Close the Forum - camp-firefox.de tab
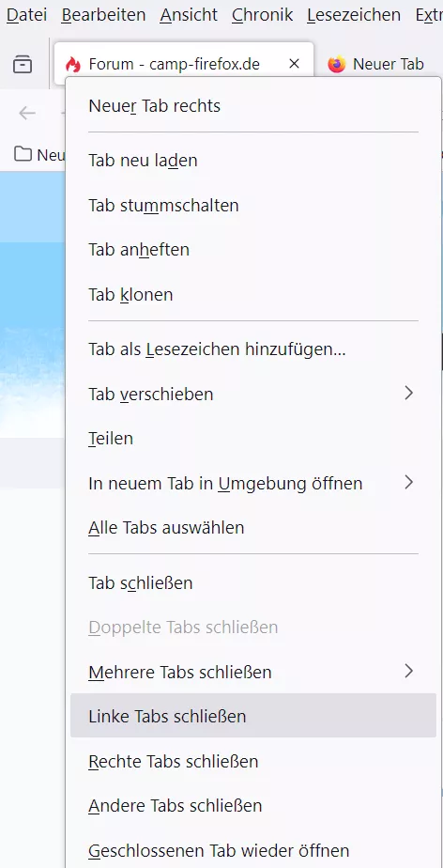This screenshot has height=868, width=443. [x=294, y=64]
